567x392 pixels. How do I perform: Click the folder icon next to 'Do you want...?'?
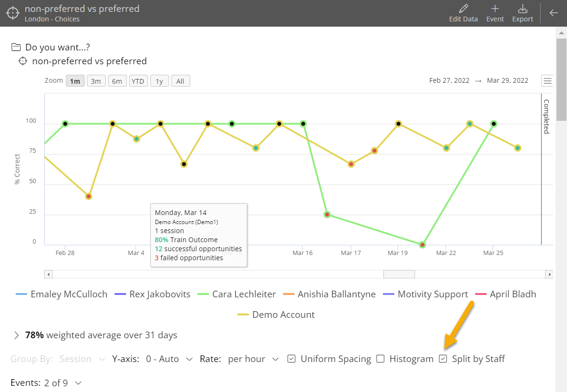15,47
